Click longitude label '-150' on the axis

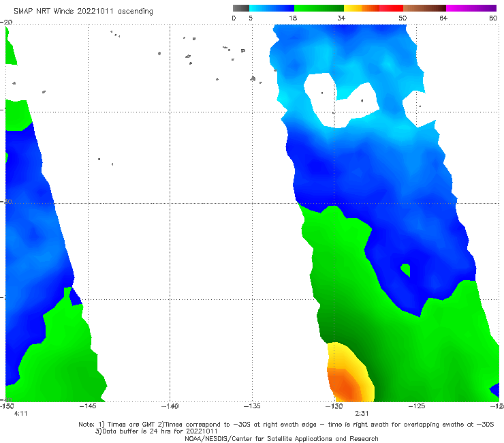tap(7, 406)
